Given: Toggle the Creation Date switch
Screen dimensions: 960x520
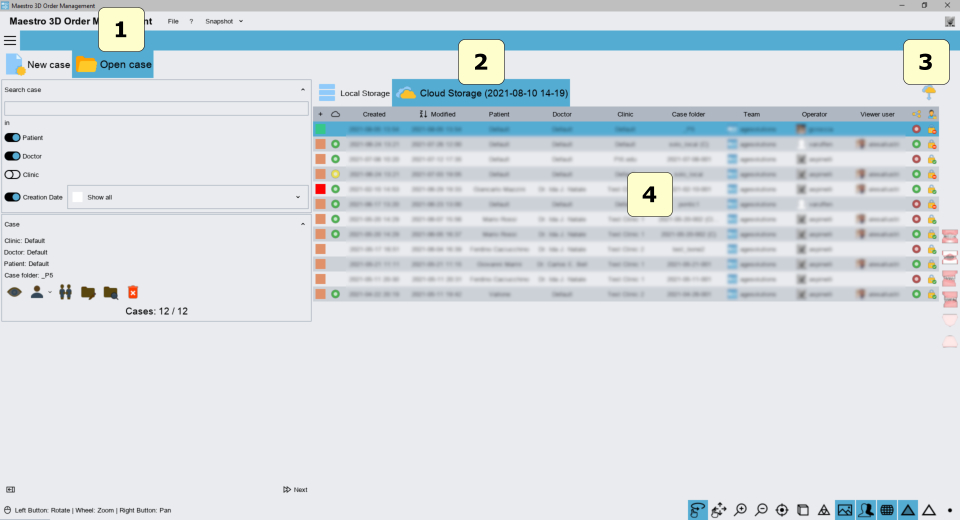Looking at the screenshot, I should coord(12,197).
